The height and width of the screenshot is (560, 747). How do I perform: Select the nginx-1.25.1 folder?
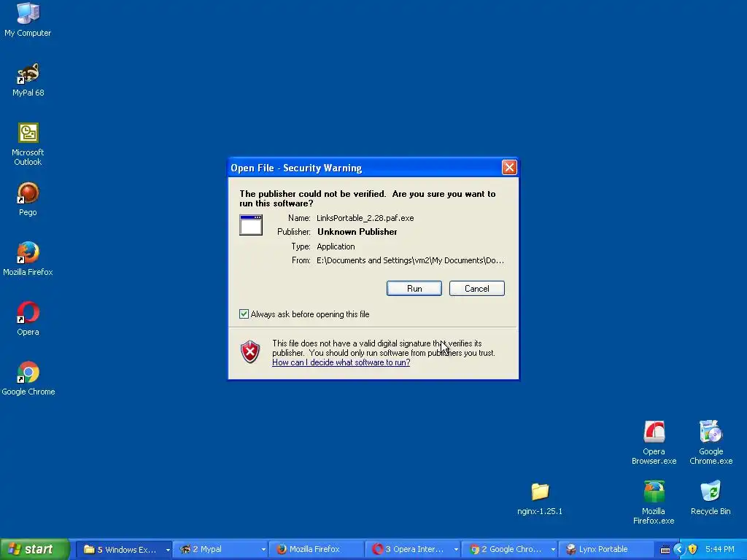540,498
